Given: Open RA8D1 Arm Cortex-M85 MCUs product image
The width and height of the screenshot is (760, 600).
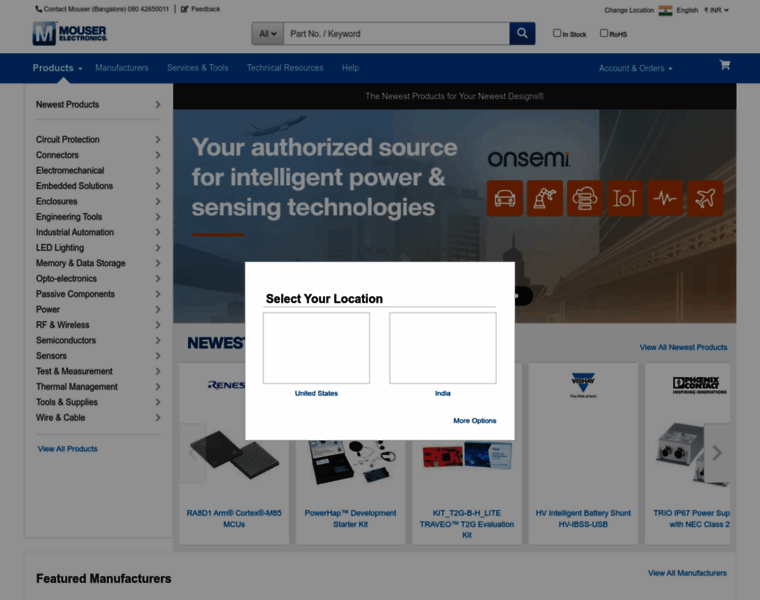Looking at the screenshot, I should click(234, 455).
